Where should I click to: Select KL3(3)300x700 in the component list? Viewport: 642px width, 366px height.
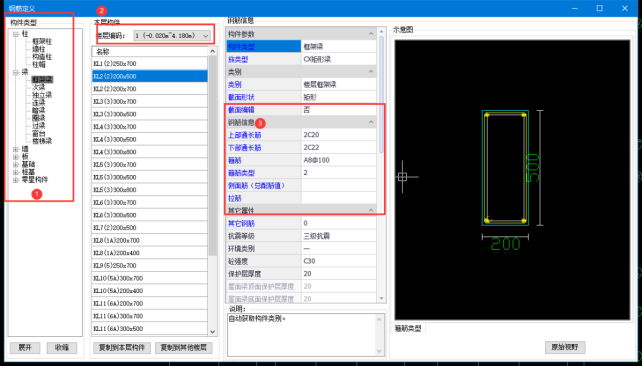pyautogui.click(x=150, y=102)
